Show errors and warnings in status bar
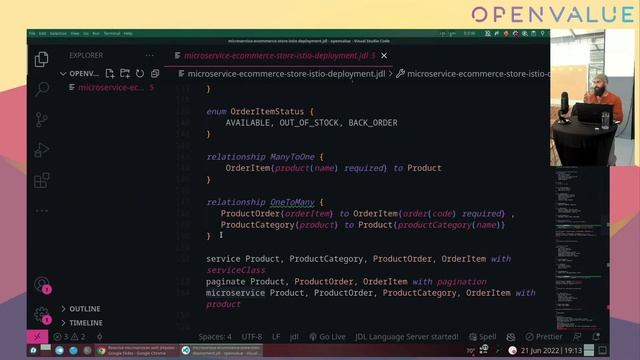 coord(69,337)
